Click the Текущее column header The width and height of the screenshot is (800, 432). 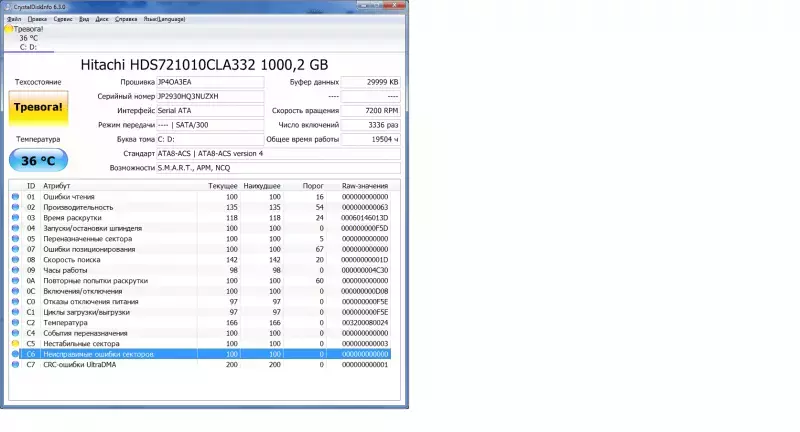click(x=222, y=186)
